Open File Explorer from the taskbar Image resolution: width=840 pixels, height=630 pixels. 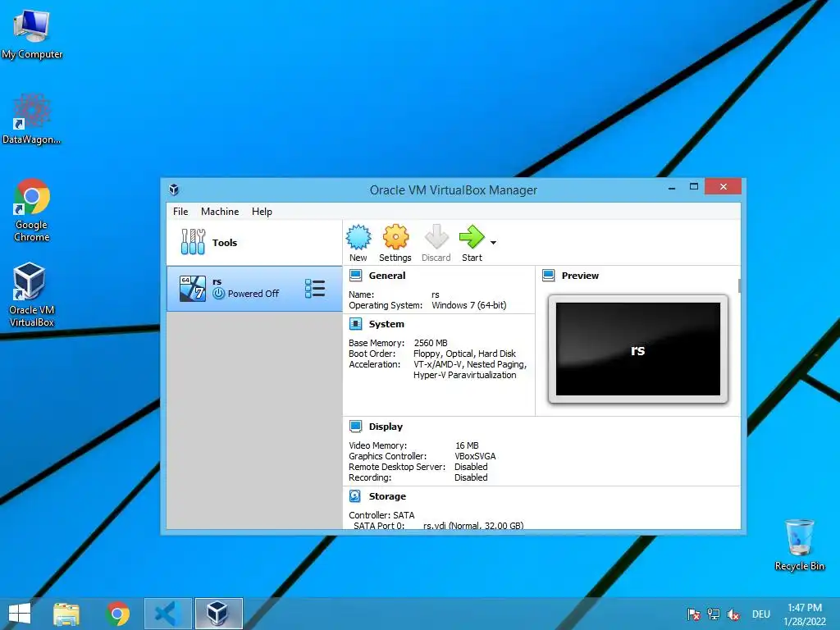66,614
